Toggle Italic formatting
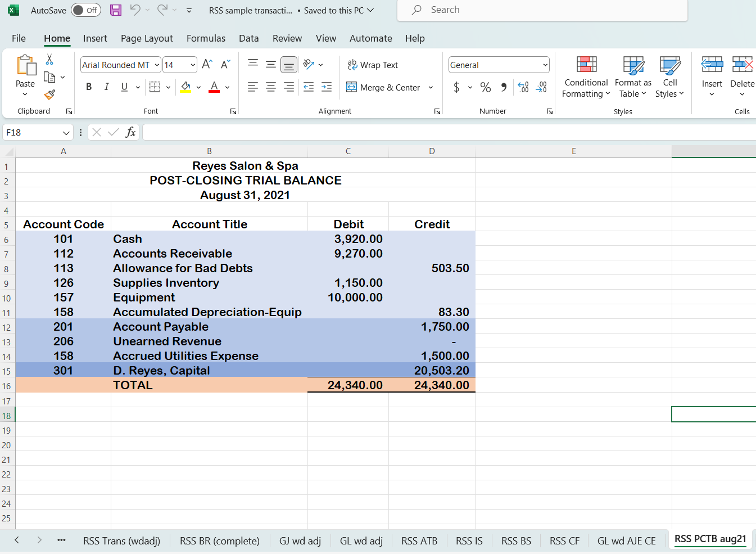The width and height of the screenshot is (756, 554). [x=106, y=87]
